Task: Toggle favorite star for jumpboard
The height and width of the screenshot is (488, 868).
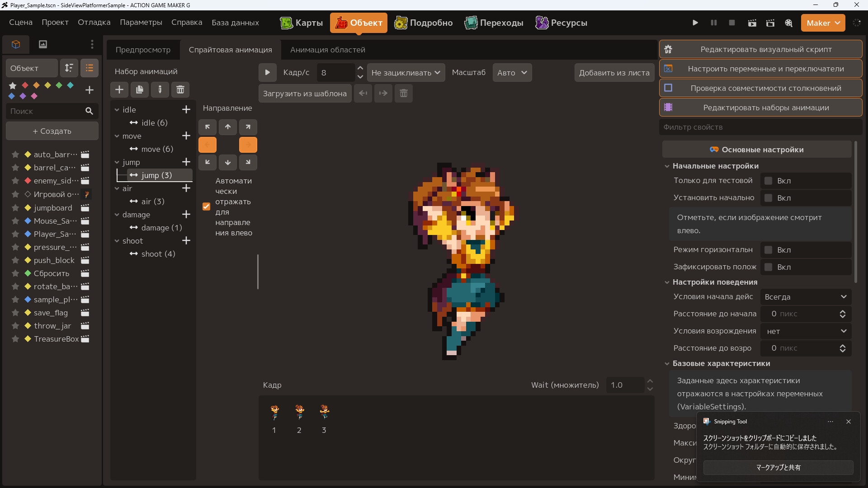Action: pos(15,208)
